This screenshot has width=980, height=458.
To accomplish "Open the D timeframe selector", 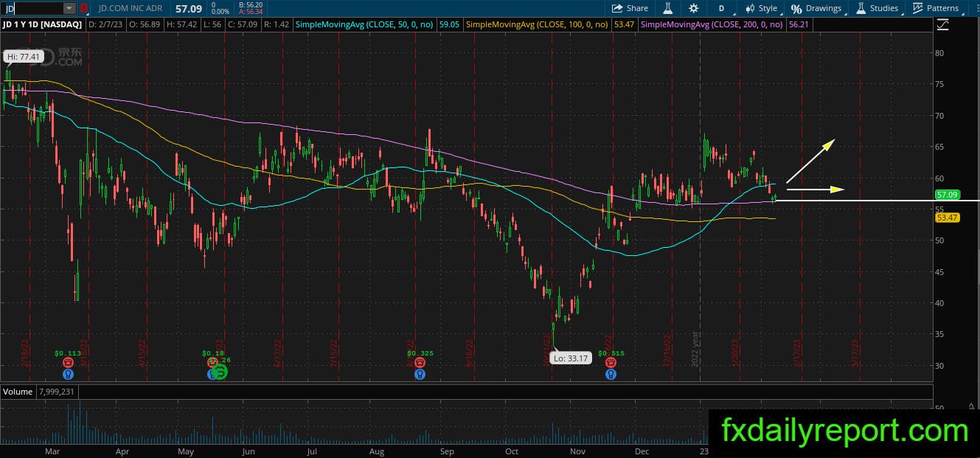I will (721, 8).
